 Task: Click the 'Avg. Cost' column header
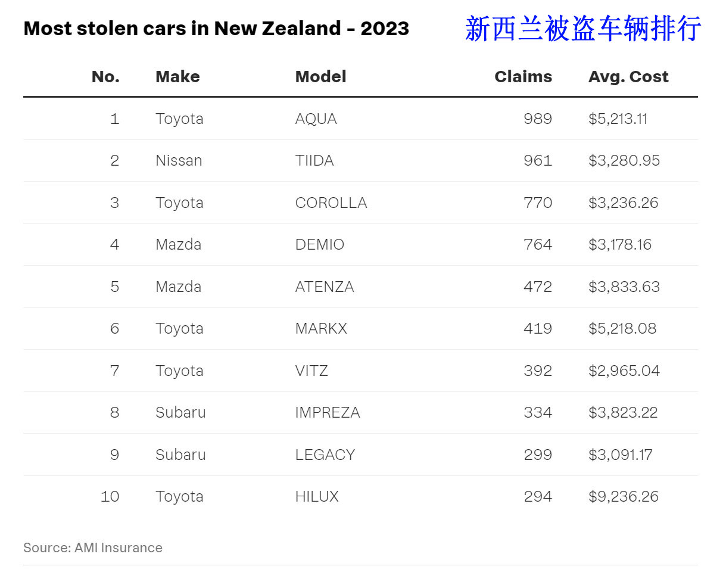point(628,77)
